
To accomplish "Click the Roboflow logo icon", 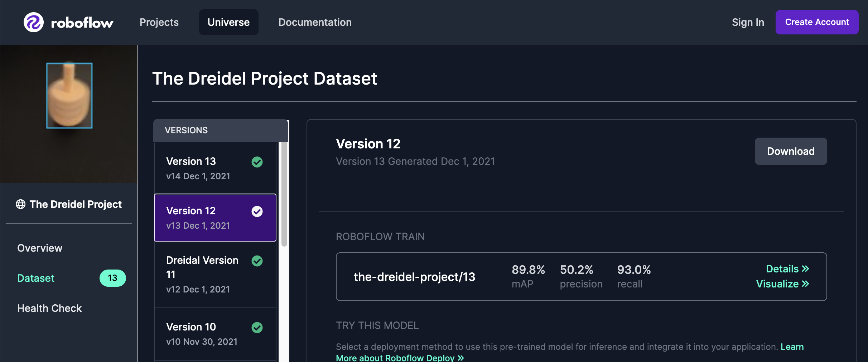I will [x=33, y=22].
